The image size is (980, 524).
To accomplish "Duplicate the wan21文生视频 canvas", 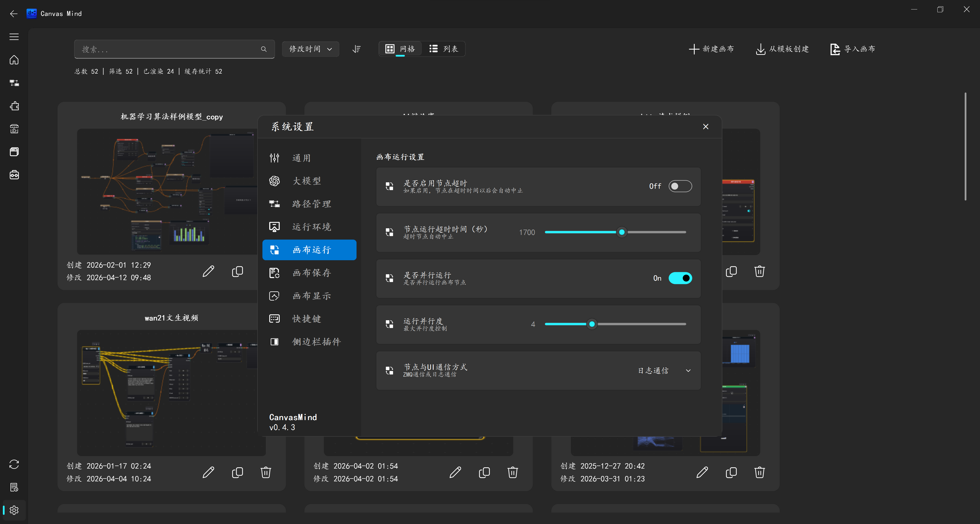I will point(237,472).
